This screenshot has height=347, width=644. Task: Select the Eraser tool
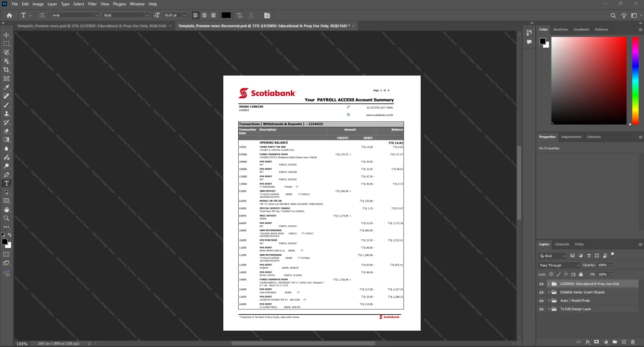click(7, 131)
